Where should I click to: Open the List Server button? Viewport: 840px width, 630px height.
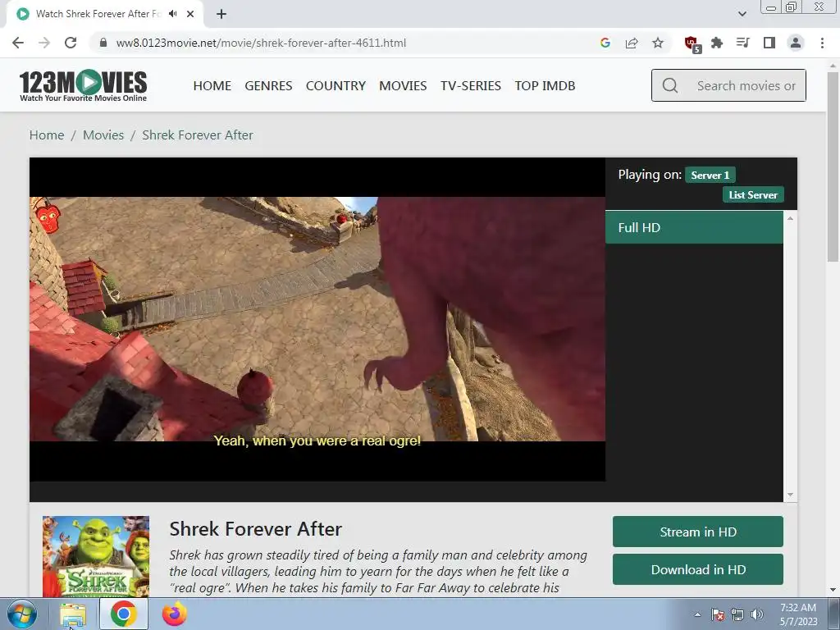(x=753, y=195)
